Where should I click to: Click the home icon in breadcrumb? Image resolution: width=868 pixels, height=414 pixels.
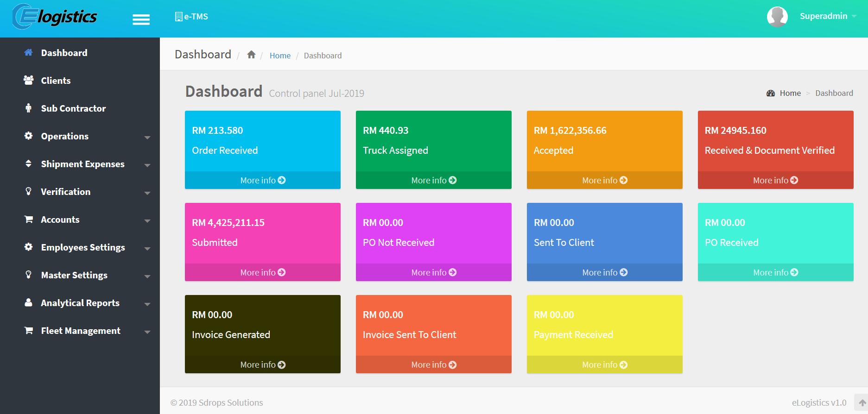click(251, 55)
